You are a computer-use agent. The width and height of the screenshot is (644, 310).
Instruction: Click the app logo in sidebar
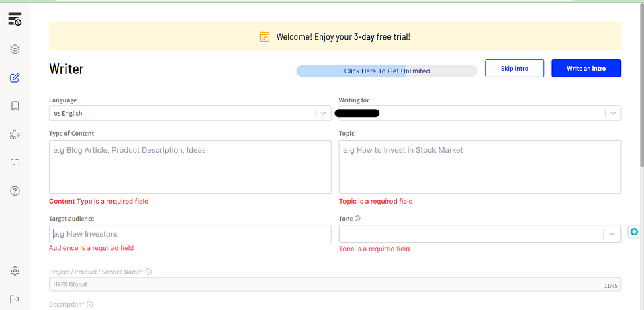pos(15,19)
